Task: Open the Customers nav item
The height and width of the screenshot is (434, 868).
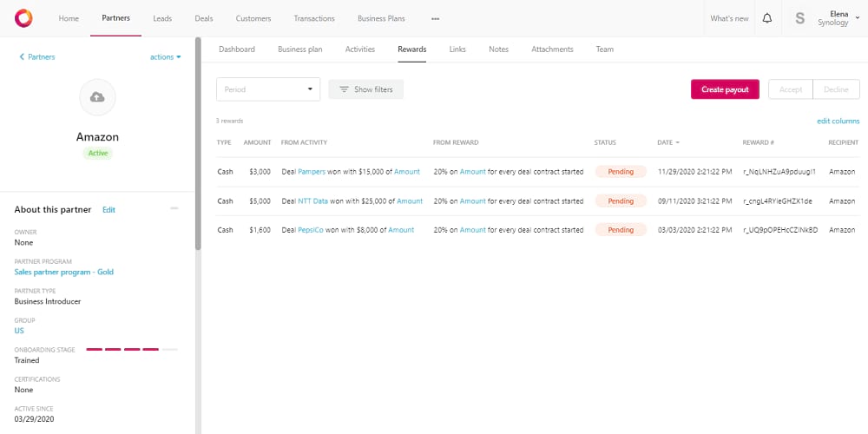Action: pos(253,18)
